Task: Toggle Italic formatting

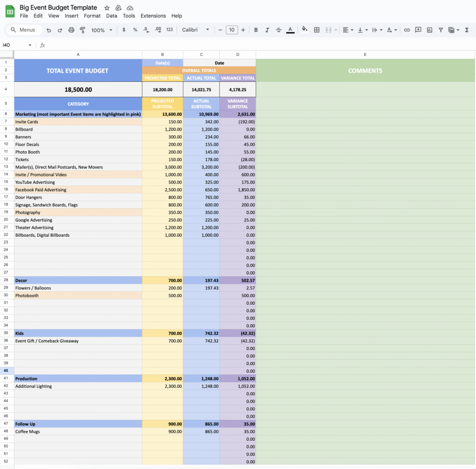Action: click(267, 30)
